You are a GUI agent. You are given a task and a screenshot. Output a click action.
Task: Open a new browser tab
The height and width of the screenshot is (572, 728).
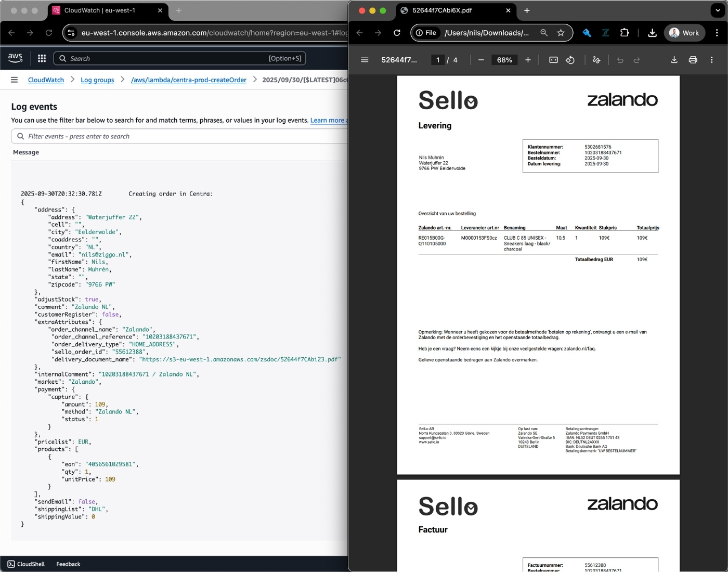[527, 10]
